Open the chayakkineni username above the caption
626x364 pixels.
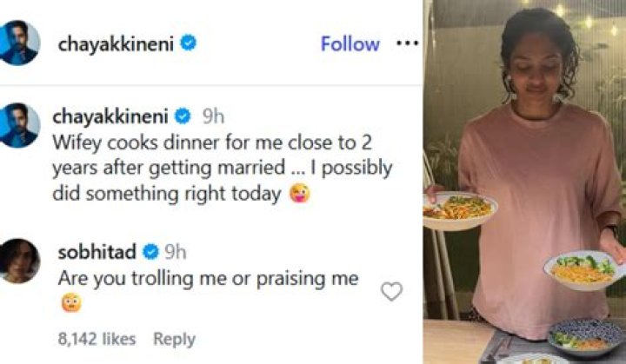(x=110, y=117)
